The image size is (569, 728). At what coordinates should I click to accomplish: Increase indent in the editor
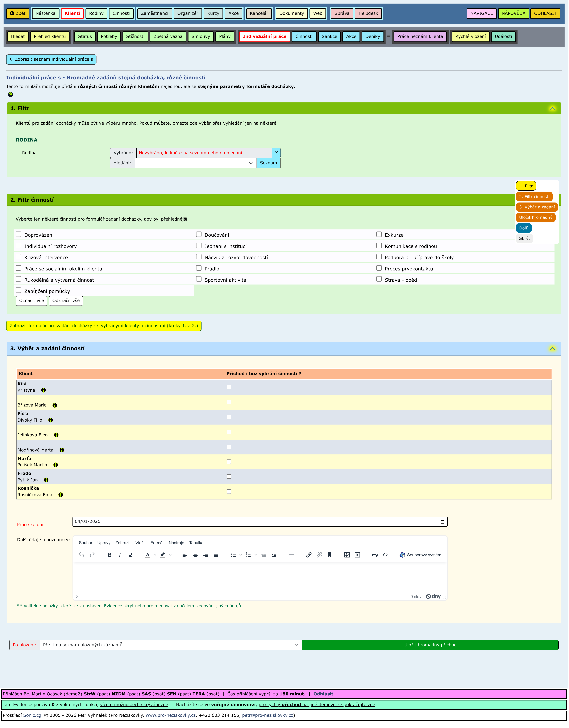[274, 555]
